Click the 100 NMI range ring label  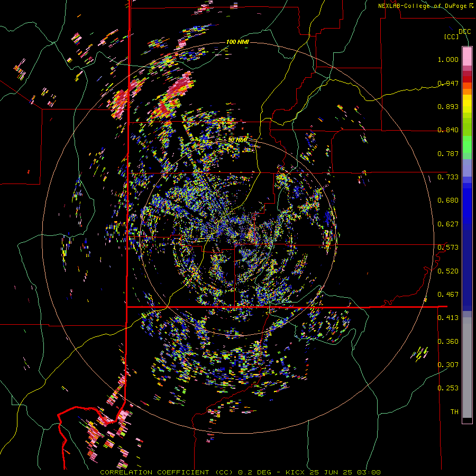pyautogui.click(x=237, y=42)
